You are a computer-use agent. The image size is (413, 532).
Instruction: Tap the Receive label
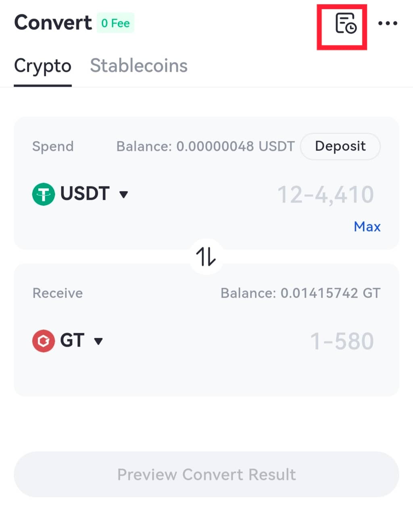[58, 293]
